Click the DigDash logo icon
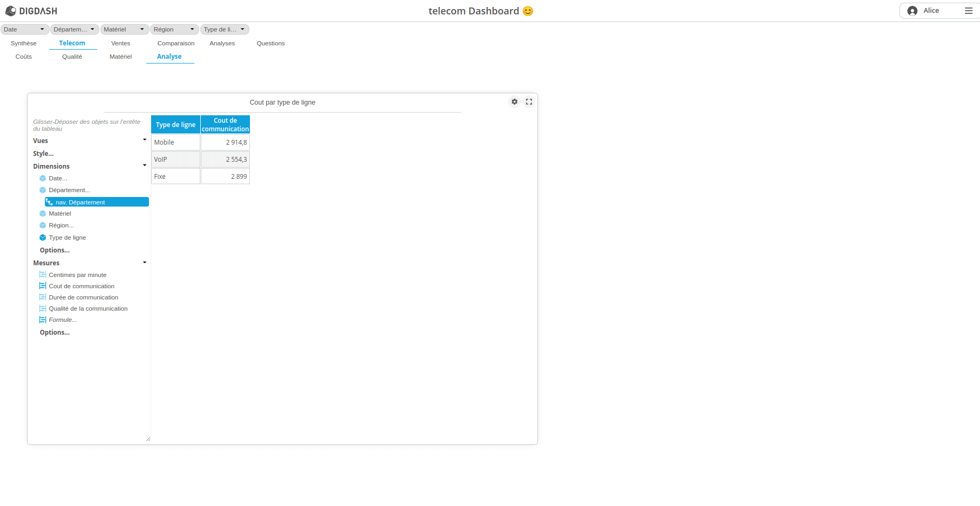The image size is (980, 506). pos(11,11)
